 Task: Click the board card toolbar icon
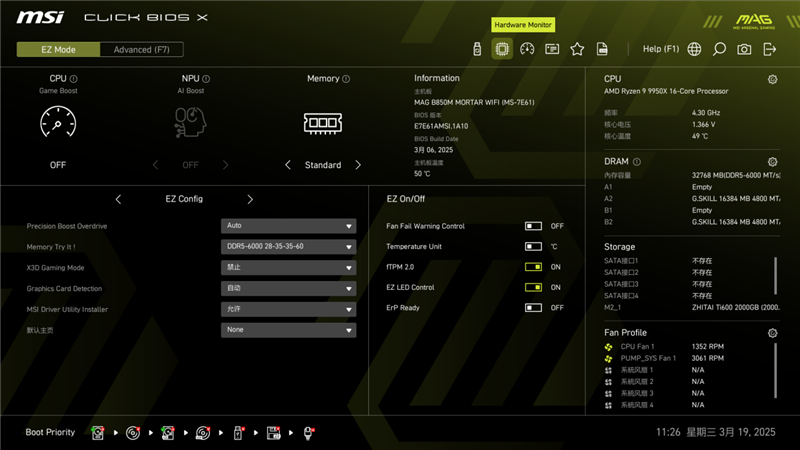552,49
